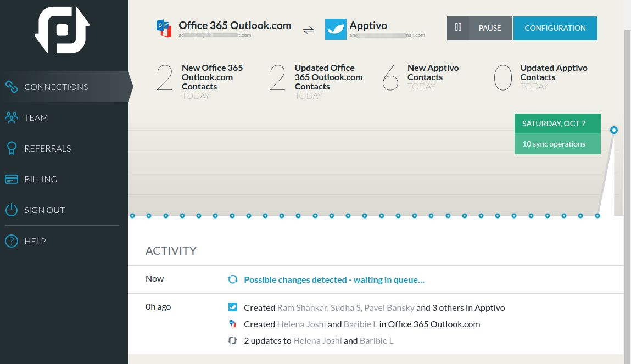Select the highlighted Saturday, Oct 7 chart point
631x364 pixels.
pyautogui.click(x=613, y=130)
